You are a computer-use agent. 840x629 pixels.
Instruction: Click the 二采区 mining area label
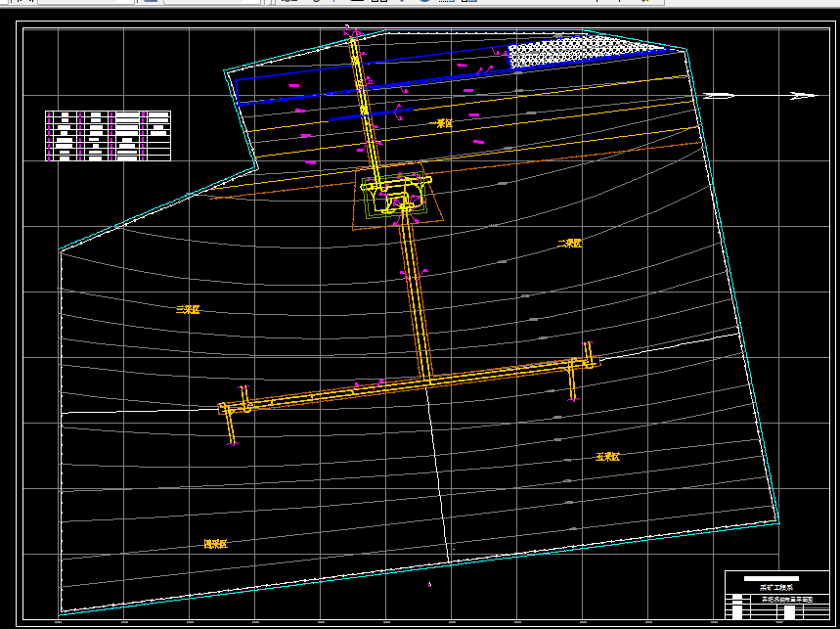[569, 244]
